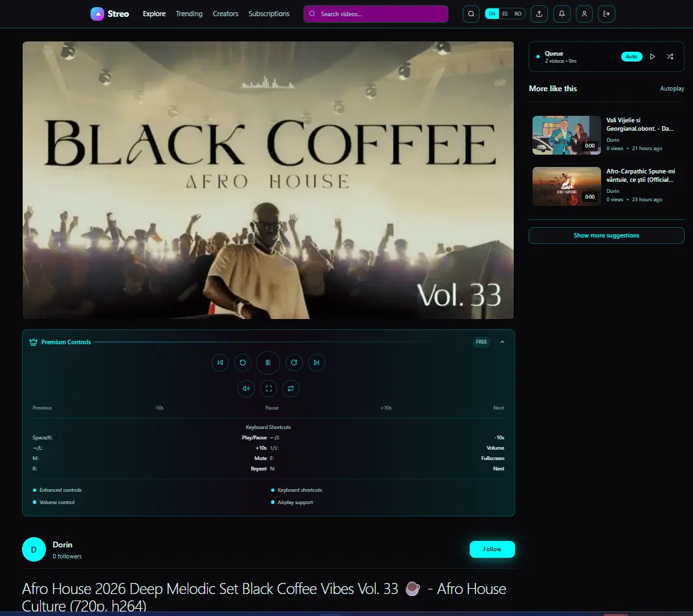Open Subscriptions in the navigation bar
This screenshot has width=693, height=616.
tap(269, 14)
